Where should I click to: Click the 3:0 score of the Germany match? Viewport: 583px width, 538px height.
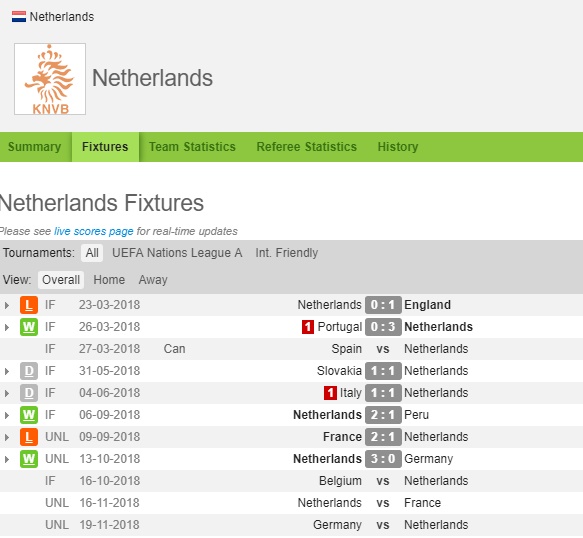pyautogui.click(x=383, y=459)
